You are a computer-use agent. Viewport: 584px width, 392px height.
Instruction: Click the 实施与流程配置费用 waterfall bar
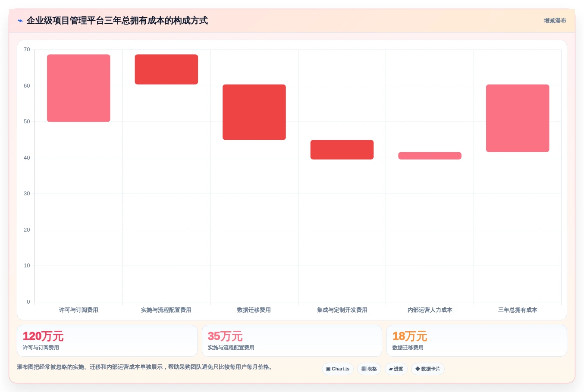[166, 69]
